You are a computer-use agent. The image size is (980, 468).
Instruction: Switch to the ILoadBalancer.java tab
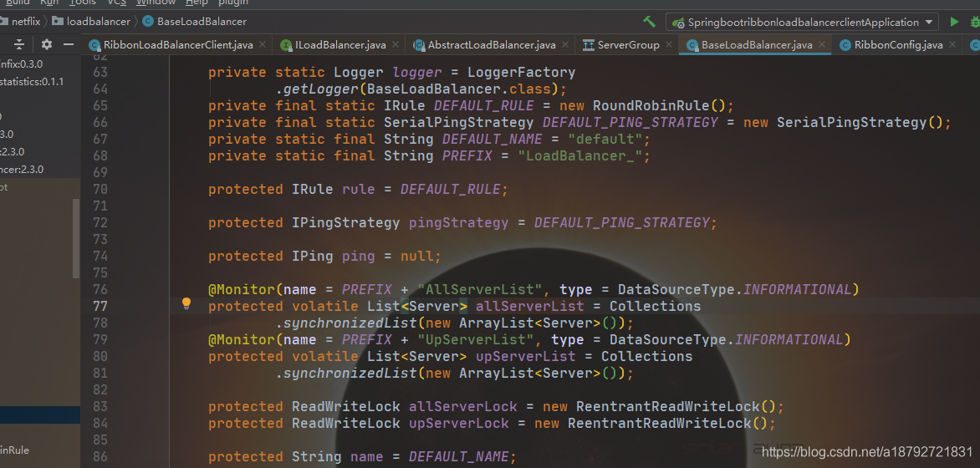click(x=340, y=45)
